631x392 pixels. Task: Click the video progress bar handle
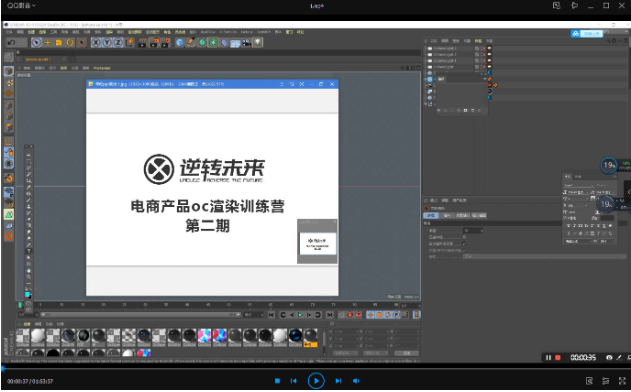point(3,368)
